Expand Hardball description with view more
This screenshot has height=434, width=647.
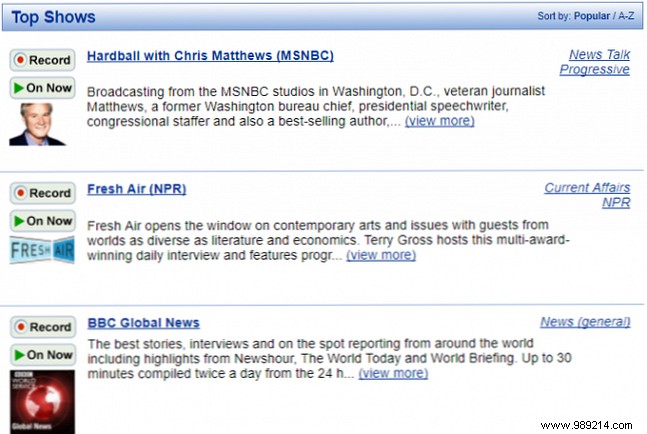click(439, 121)
